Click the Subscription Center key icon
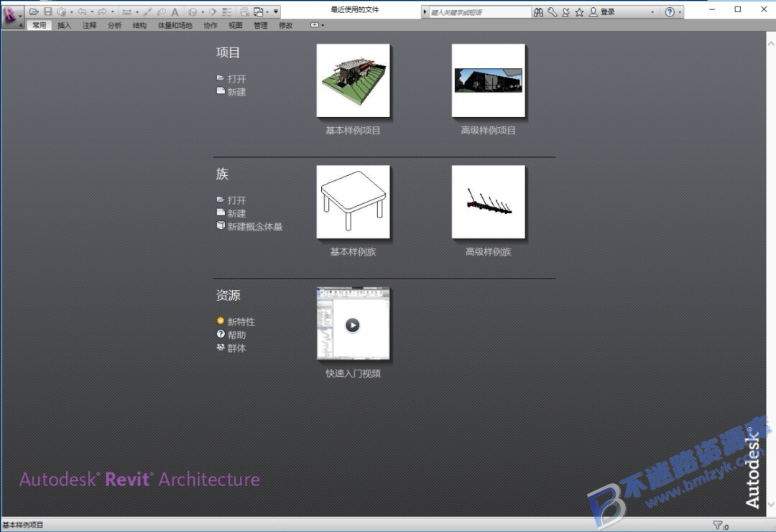Image resolution: width=776 pixels, height=532 pixels. point(553,12)
